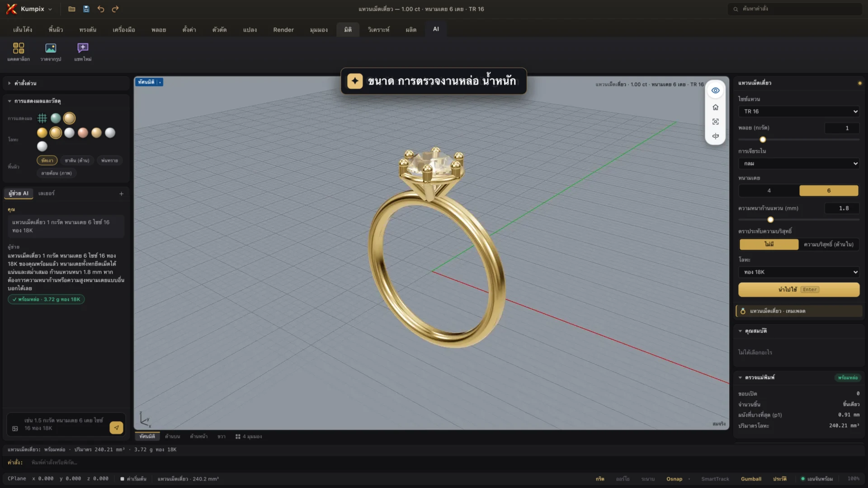Send the AI assistant message
The height and width of the screenshot is (488, 868).
click(116, 427)
